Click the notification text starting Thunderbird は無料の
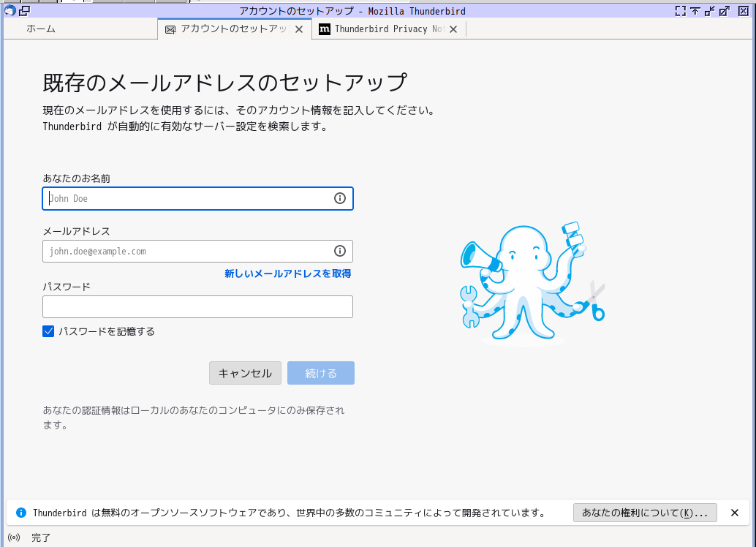The image size is (756, 547). (x=290, y=513)
